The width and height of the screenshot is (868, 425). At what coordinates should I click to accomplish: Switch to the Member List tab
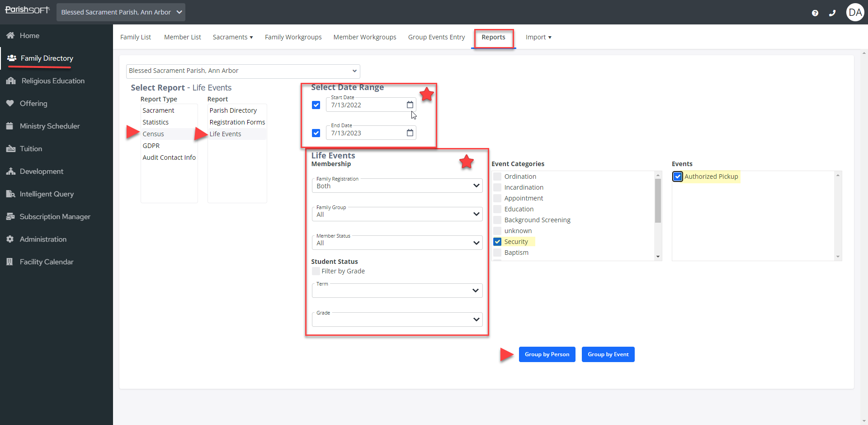183,37
